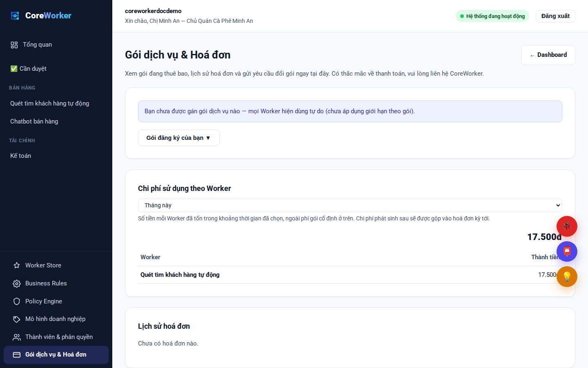Click the Business Rules gear icon

pyautogui.click(x=17, y=283)
